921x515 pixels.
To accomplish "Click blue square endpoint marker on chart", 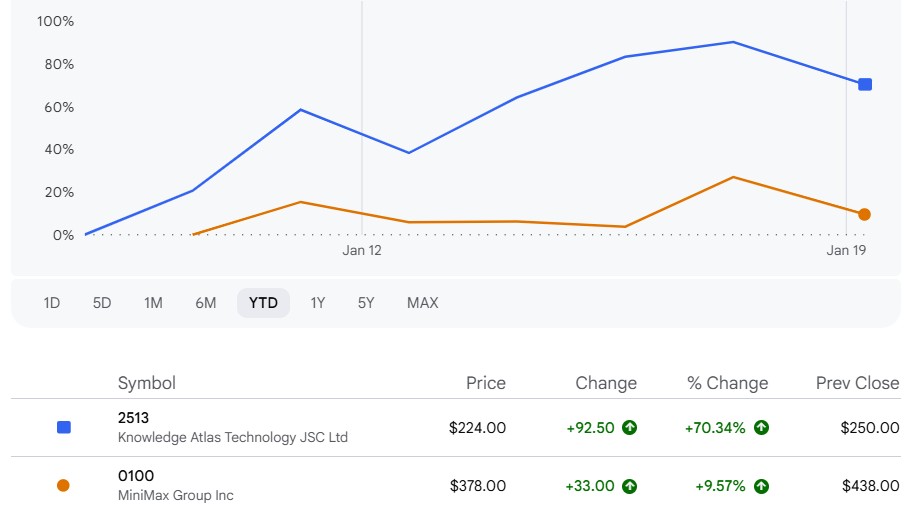I will tap(865, 85).
